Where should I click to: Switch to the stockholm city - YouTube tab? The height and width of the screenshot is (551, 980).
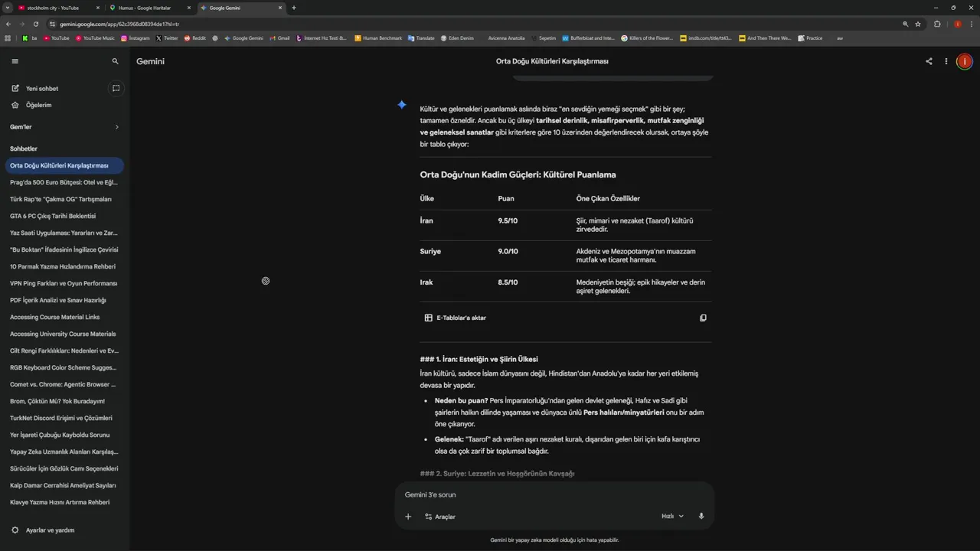[57, 8]
